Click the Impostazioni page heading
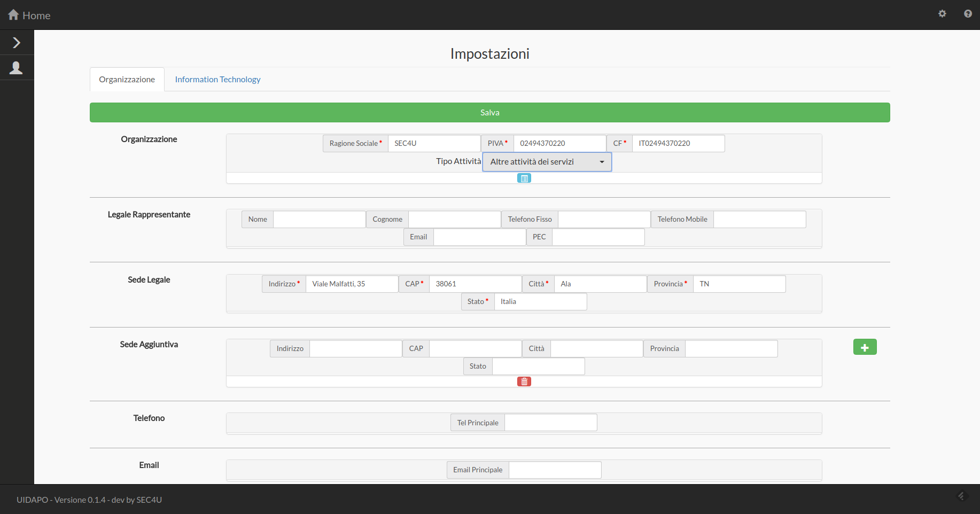 pos(490,54)
